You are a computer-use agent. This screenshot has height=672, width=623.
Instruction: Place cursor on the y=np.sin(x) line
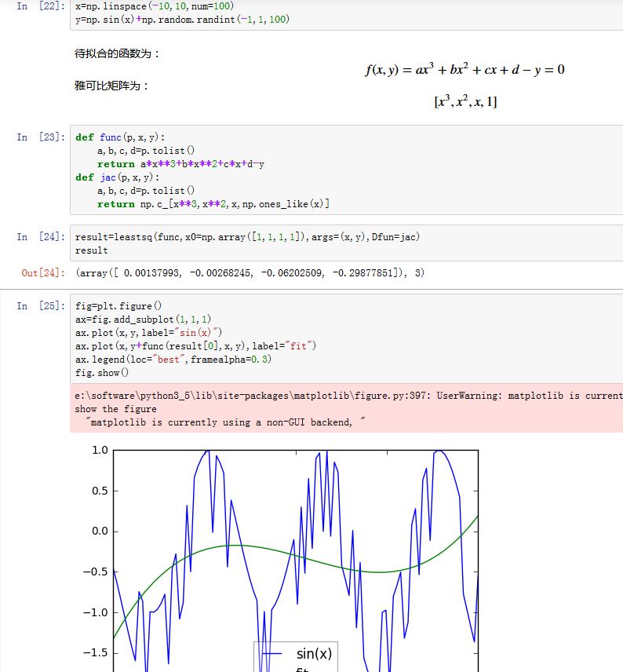tap(182, 19)
